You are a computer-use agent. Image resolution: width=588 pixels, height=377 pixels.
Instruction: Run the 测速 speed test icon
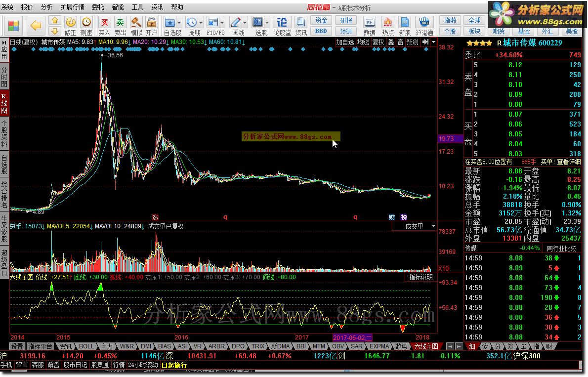coord(86,26)
